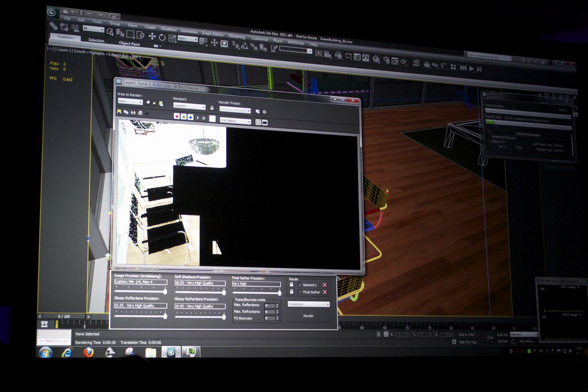Switch to the Freeform ribbon tab
The image size is (588, 392).
pos(66,37)
